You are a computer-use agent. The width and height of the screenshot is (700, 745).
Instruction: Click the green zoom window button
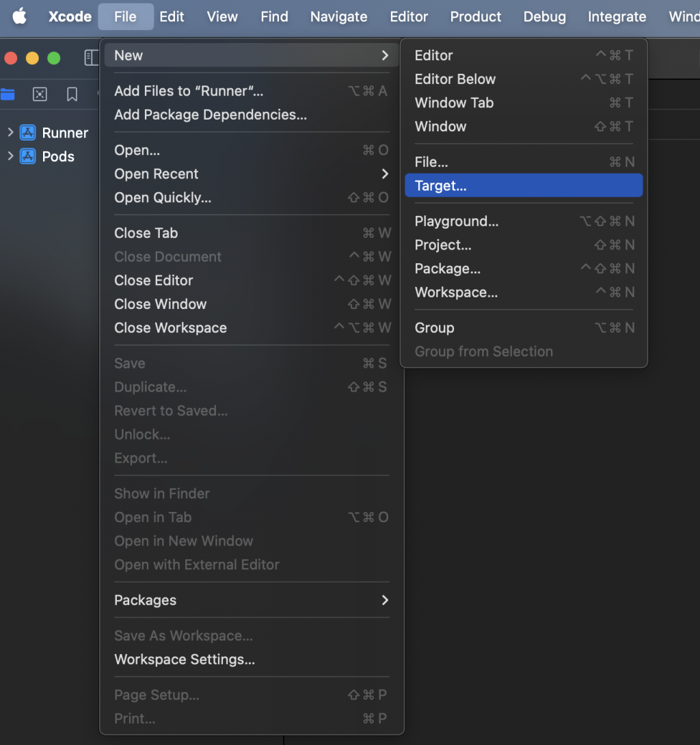point(54,58)
